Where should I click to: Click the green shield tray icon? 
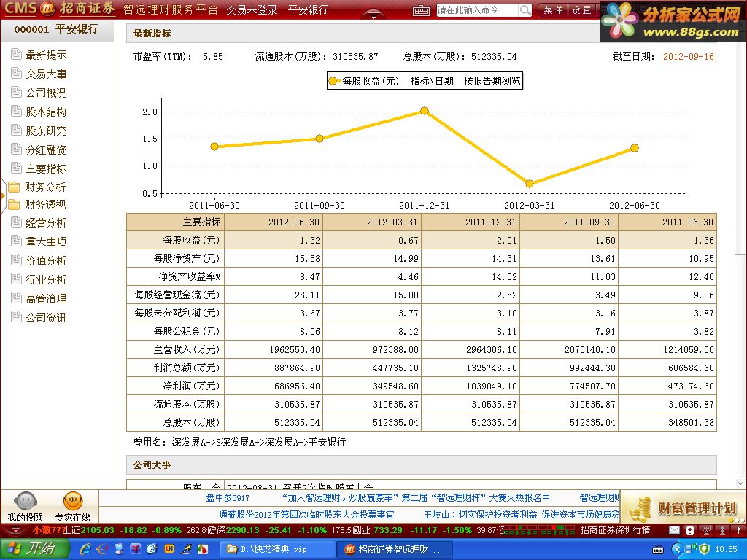[x=704, y=549]
